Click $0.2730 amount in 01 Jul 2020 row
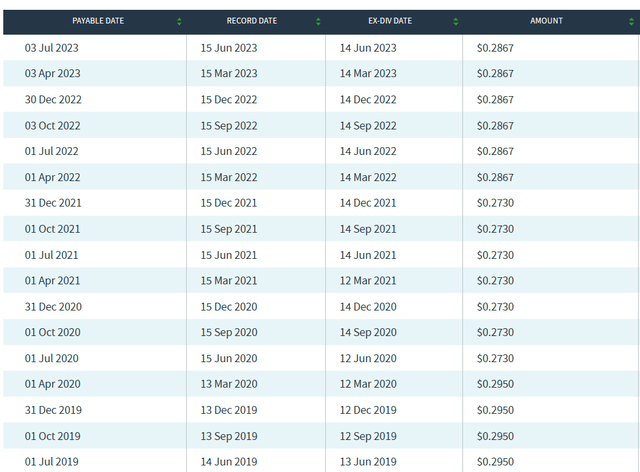640x472 pixels. tap(495, 358)
